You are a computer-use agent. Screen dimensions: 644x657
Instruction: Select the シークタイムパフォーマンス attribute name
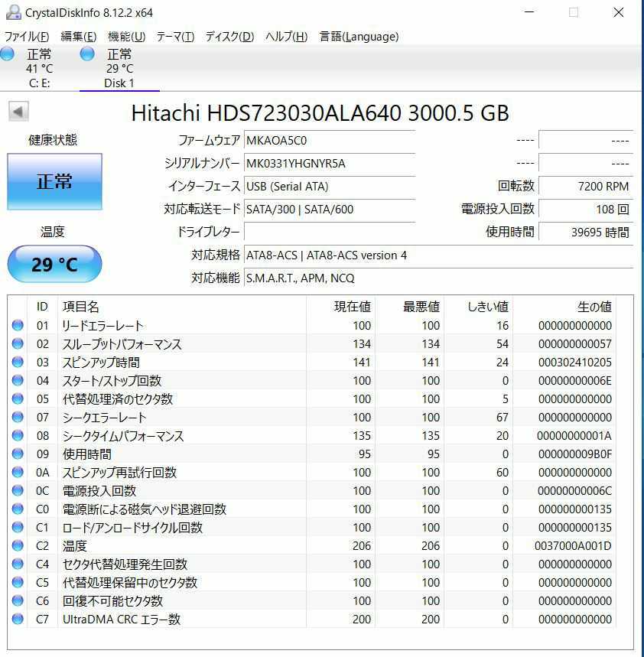123,436
